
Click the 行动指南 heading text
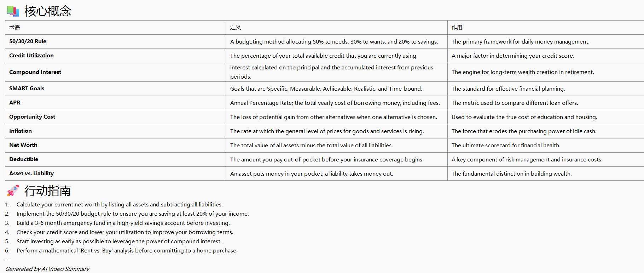click(48, 191)
